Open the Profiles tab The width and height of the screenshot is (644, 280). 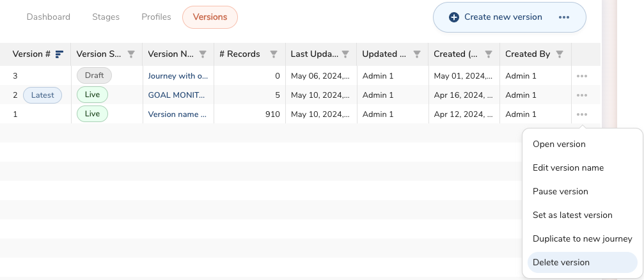click(x=156, y=17)
